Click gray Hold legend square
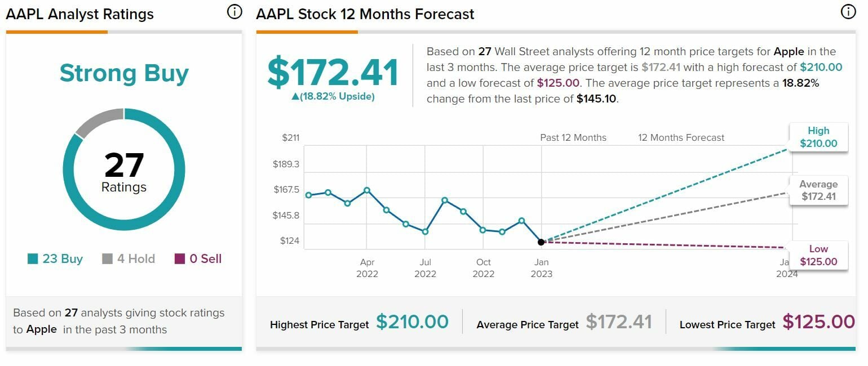The height and width of the screenshot is (366, 868). point(107,259)
